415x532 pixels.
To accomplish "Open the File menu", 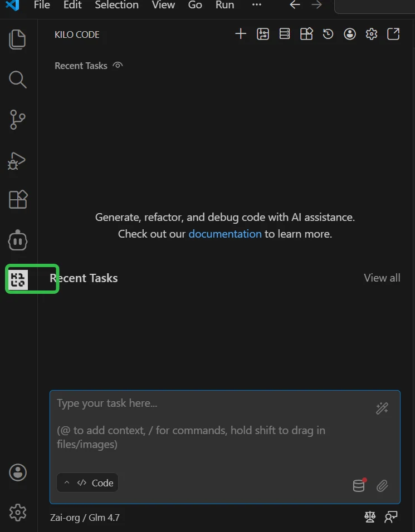I will pyautogui.click(x=42, y=5).
